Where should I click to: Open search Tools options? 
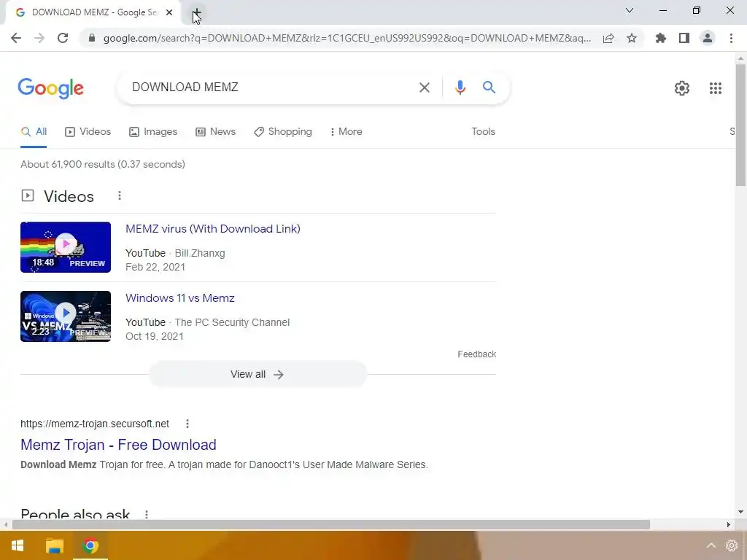point(483,132)
